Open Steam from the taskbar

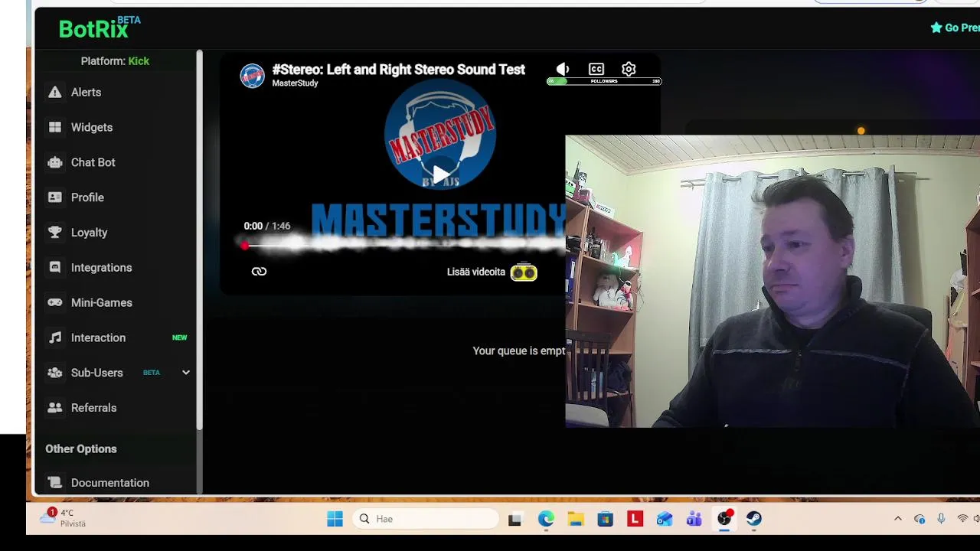coord(754,519)
